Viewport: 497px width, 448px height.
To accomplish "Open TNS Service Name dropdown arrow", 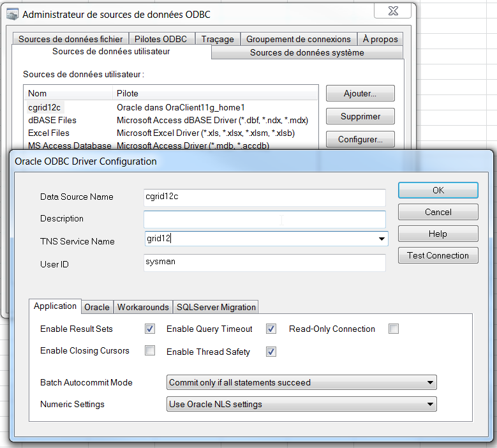I will (x=382, y=239).
